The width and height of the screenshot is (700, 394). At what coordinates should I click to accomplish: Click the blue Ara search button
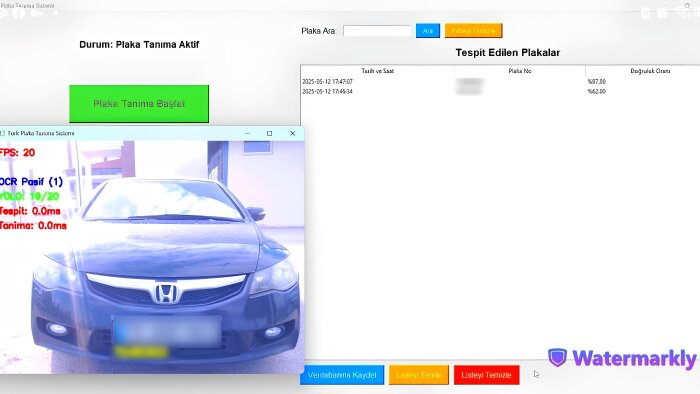tap(428, 31)
